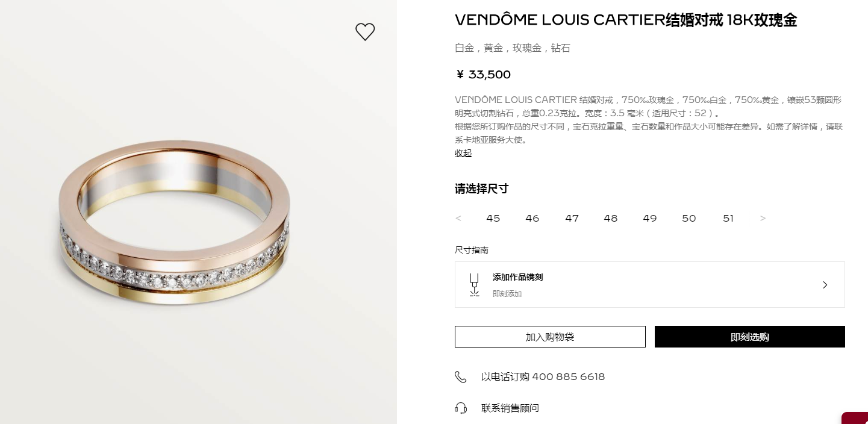Click the phone handset icon
This screenshot has width=868, height=424.
pos(461,377)
